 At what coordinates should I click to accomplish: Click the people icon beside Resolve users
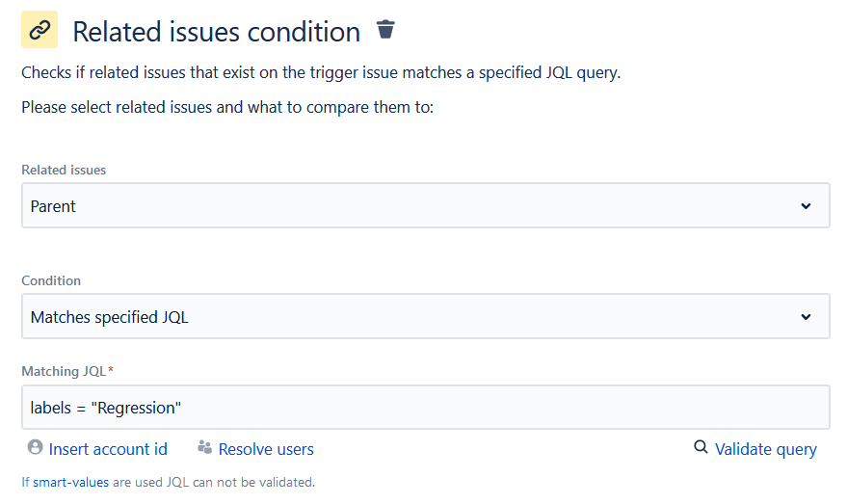tap(204, 447)
